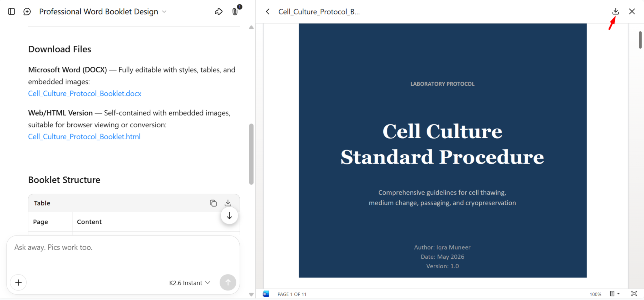This screenshot has height=300, width=644.
Task: Download the Cell_Culture_Protocol document
Action: click(615, 11)
